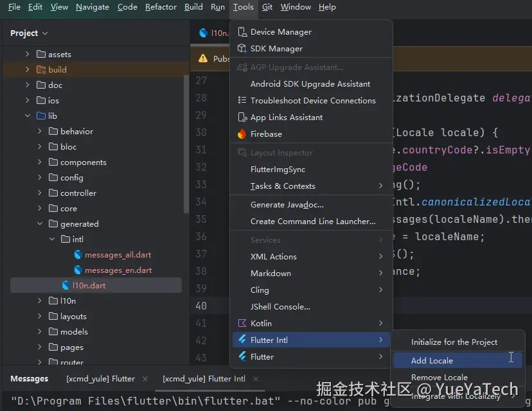
Task: Click line number 40 in the gutter
Action: 201,306
